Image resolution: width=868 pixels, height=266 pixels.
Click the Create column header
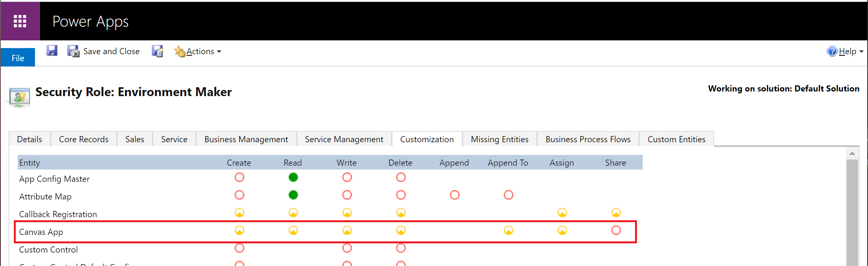tap(239, 163)
